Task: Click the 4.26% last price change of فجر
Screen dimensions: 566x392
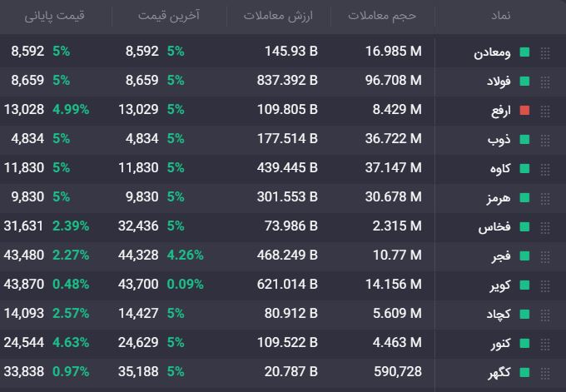Action: click(x=185, y=256)
